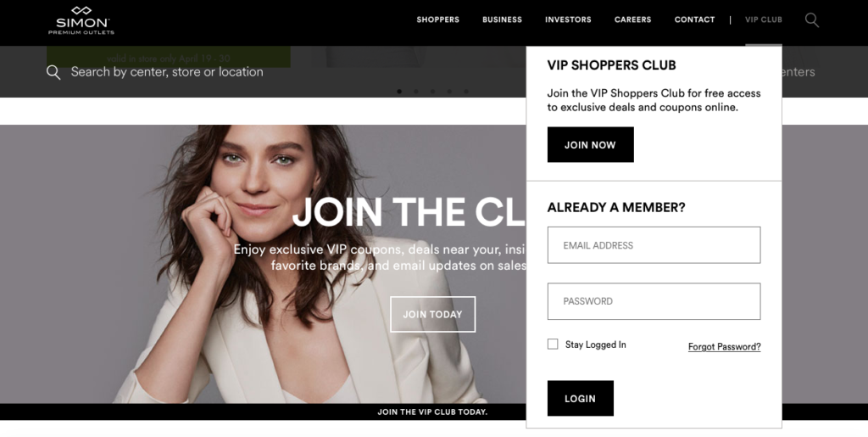Open the header search magnifier icon
Viewport: 868px width, 437px height.
point(811,20)
